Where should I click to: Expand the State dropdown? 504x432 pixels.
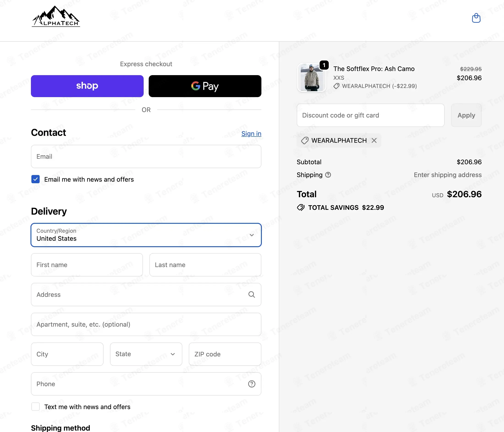point(146,354)
